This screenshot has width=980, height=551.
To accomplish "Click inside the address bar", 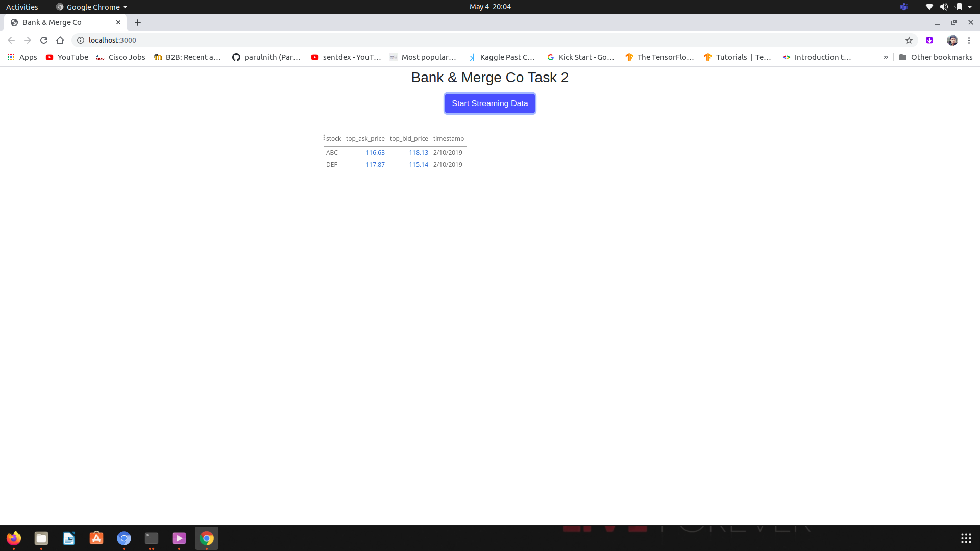I will click(x=357, y=40).
